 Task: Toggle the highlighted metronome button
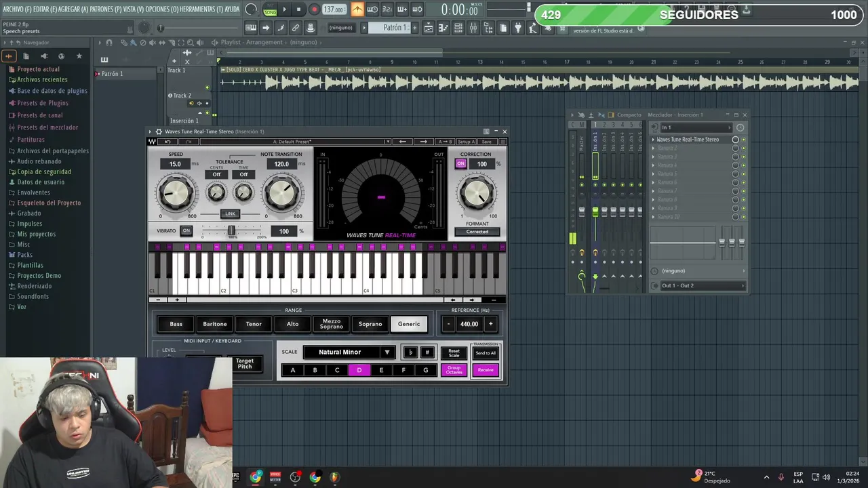pos(357,9)
